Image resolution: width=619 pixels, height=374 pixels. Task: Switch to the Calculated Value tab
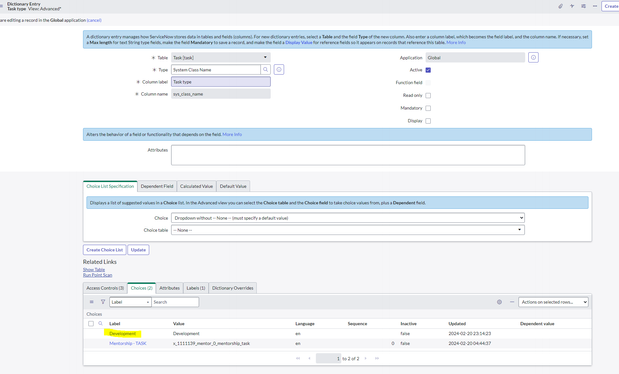tap(196, 186)
